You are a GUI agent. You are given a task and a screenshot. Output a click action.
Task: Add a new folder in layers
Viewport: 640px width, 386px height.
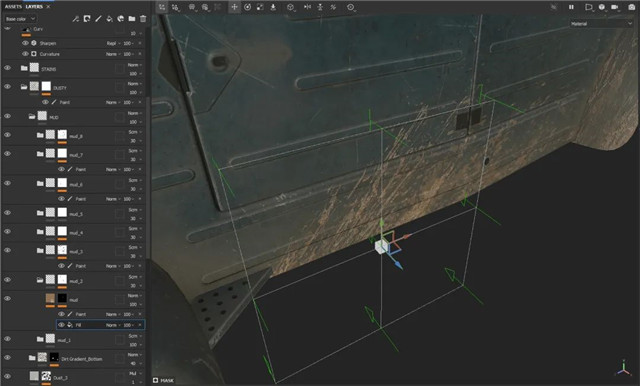pyautogui.click(x=132, y=19)
